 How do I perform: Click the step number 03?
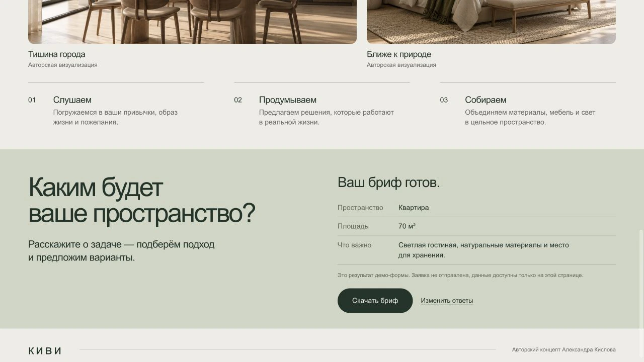click(x=444, y=100)
